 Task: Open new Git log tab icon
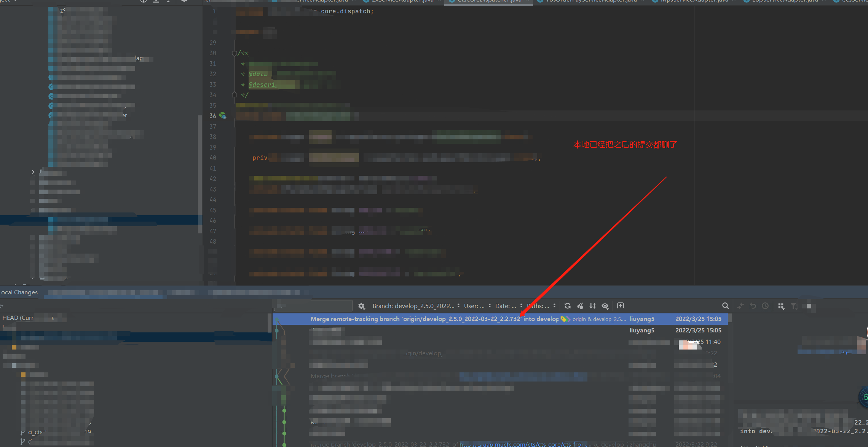coord(621,306)
